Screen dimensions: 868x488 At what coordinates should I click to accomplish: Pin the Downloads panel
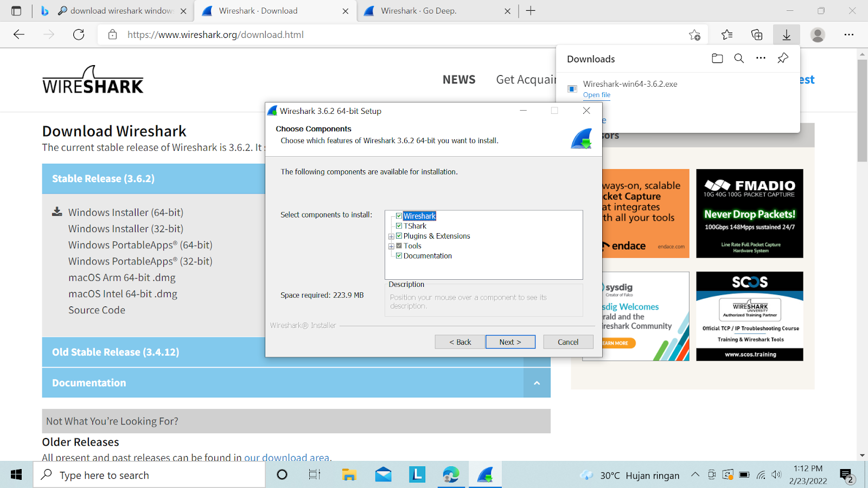[x=783, y=58]
